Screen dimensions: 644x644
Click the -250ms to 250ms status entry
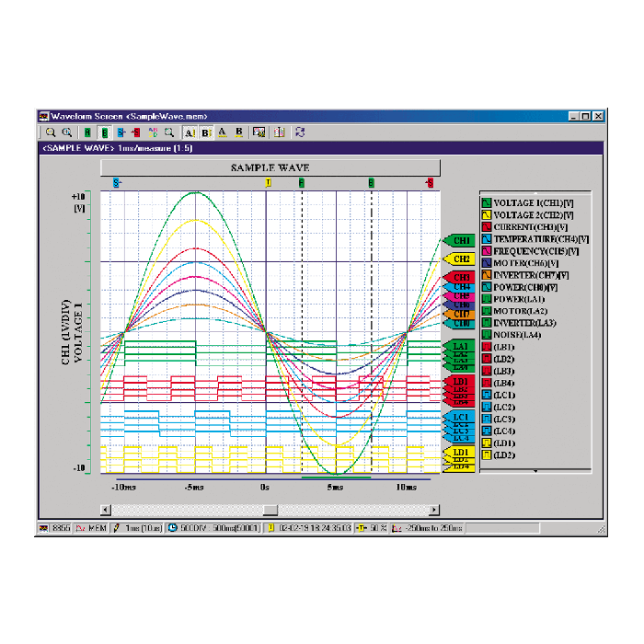[428, 528]
